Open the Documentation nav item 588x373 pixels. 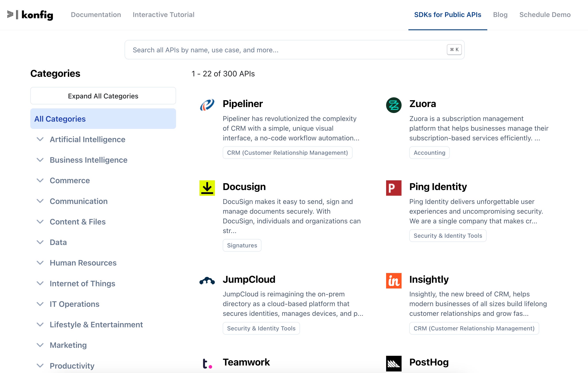(x=96, y=15)
